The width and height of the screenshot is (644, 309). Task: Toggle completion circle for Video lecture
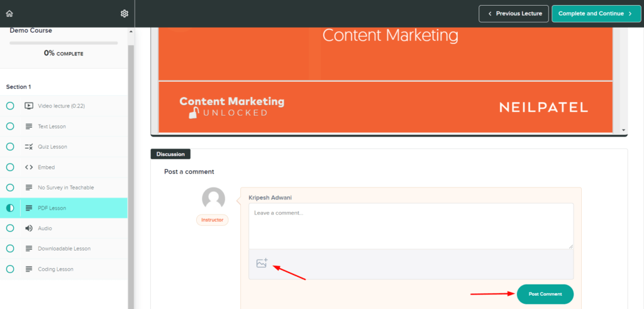click(10, 106)
